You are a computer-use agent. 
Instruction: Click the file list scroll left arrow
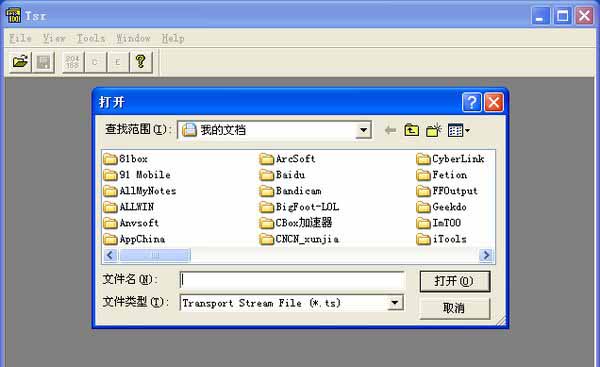(x=111, y=255)
